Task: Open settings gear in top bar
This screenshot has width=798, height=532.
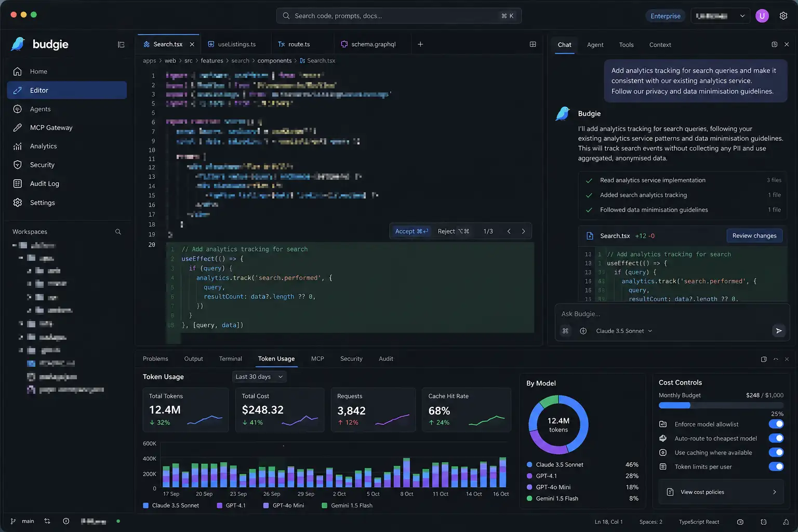Action: pyautogui.click(x=783, y=16)
